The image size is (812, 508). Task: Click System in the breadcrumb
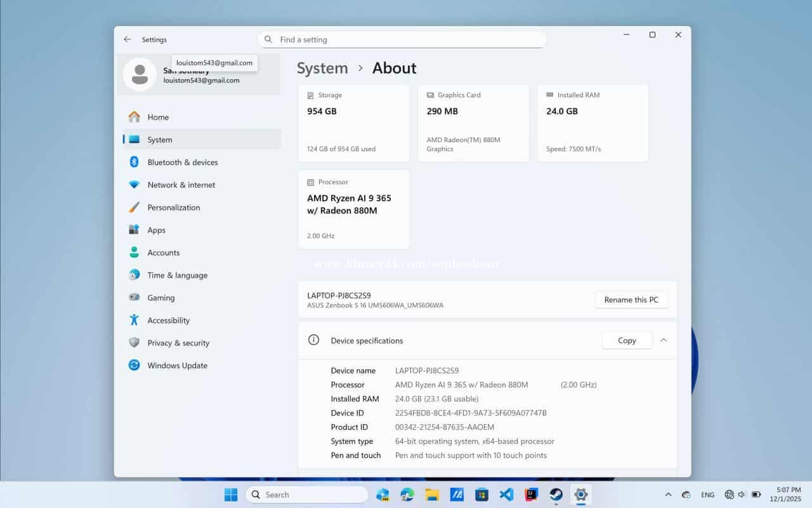(x=322, y=68)
